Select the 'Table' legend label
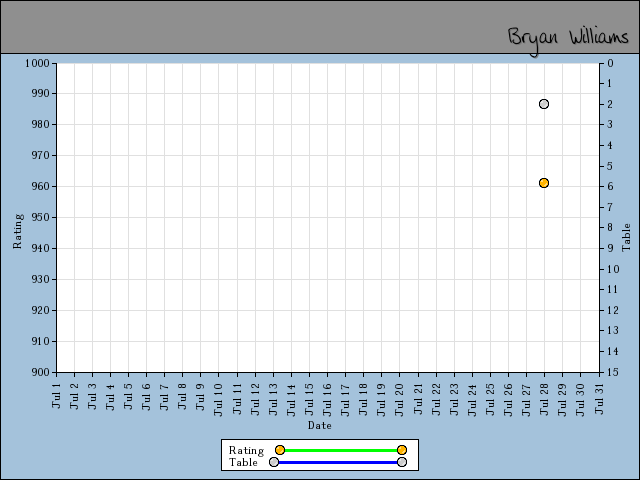This screenshot has height=480, width=640. tap(243, 462)
